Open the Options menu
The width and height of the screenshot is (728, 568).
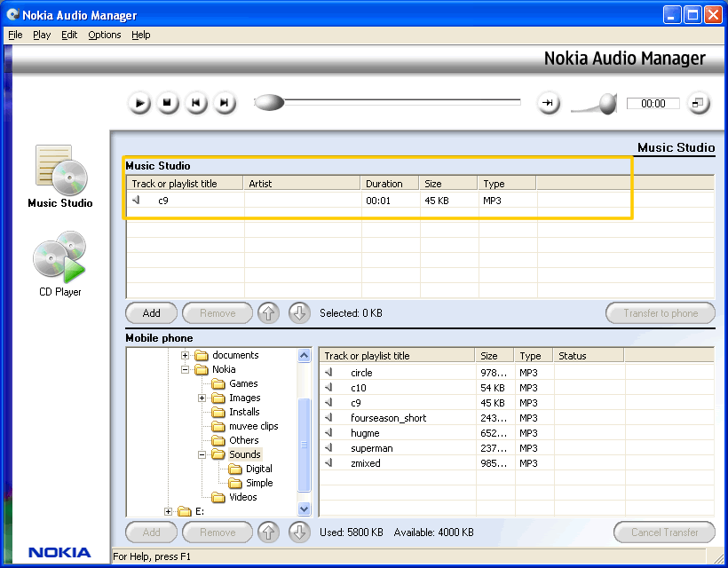[105, 35]
